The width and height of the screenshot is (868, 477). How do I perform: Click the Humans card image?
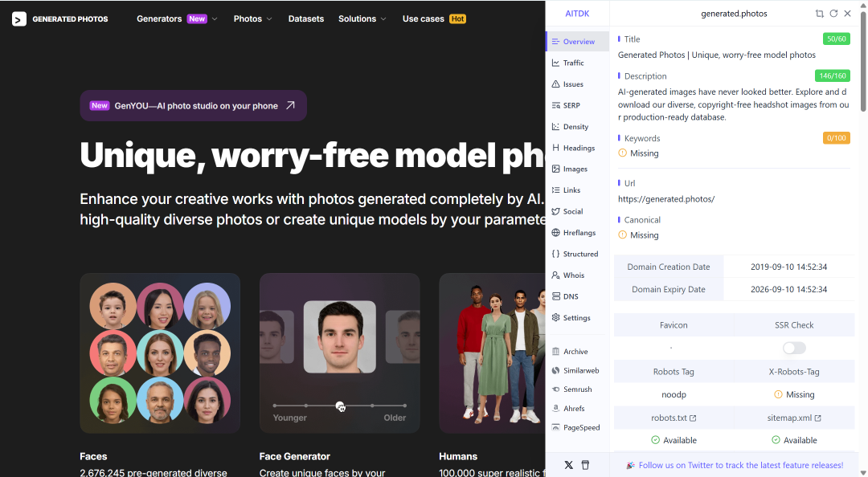pyautogui.click(x=492, y=353)
